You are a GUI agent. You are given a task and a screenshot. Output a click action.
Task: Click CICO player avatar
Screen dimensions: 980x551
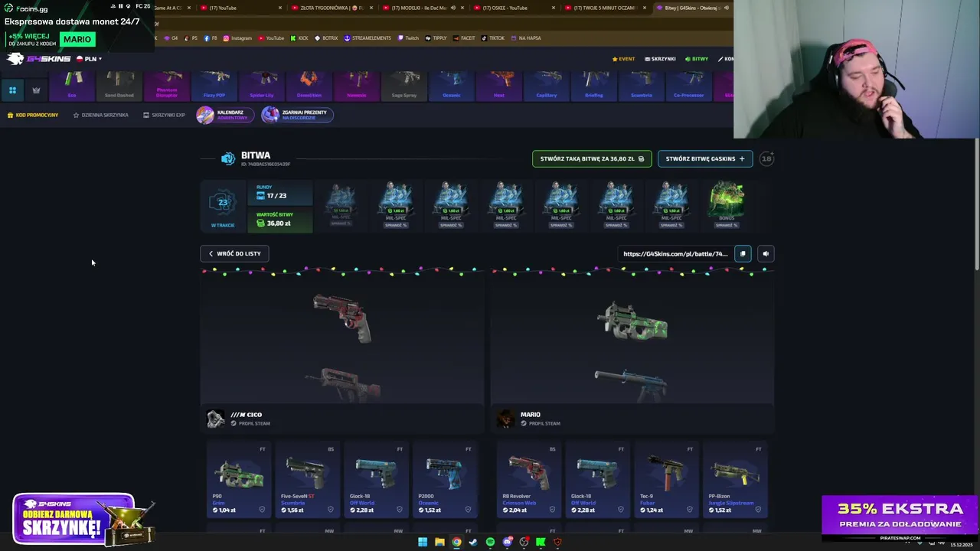click(x=216, y=419)
